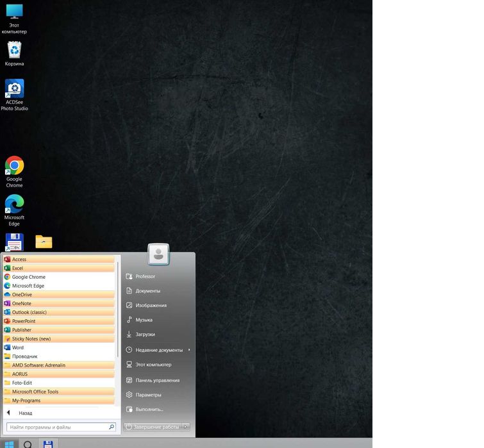Click the magnifier icon in search box
This screenshot has height=448, width=484.
pos(112,427)
